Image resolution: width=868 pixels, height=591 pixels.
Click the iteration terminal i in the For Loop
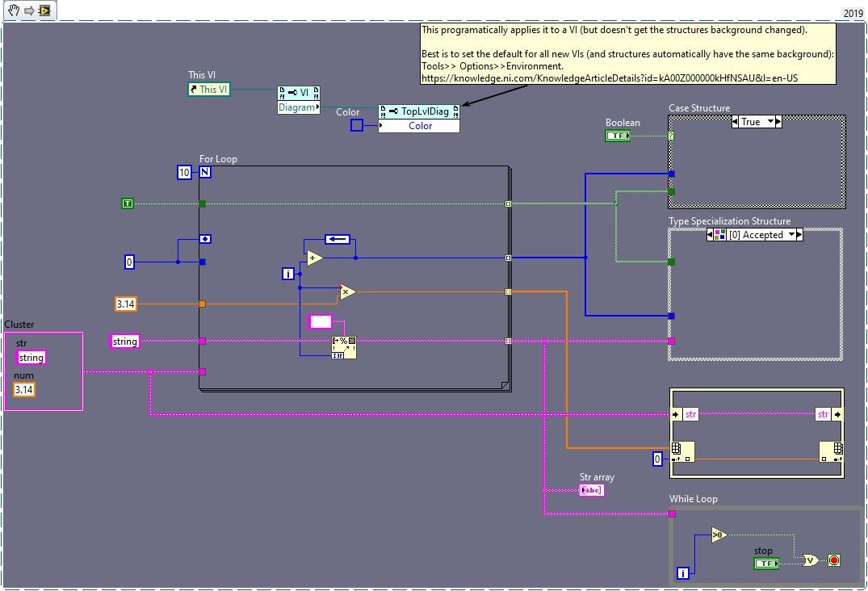point(288,274)
